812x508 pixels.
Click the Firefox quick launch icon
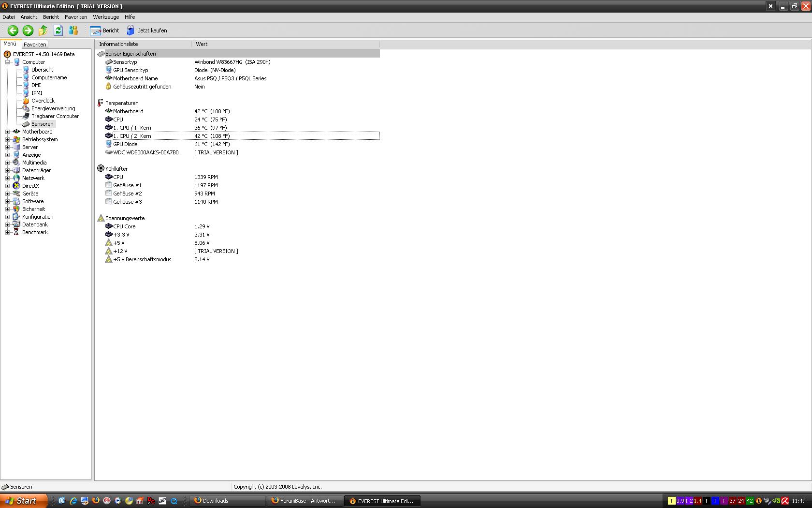(96, 501)
